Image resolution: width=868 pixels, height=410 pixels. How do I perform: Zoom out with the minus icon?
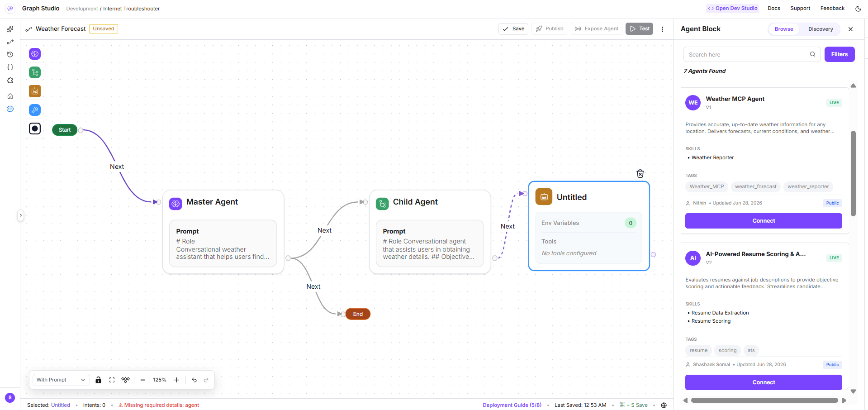[142, 380]
